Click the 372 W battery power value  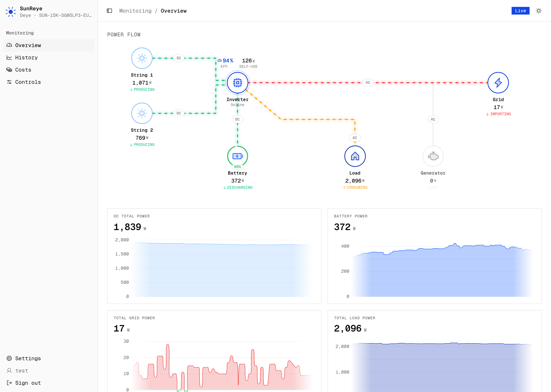345,227
